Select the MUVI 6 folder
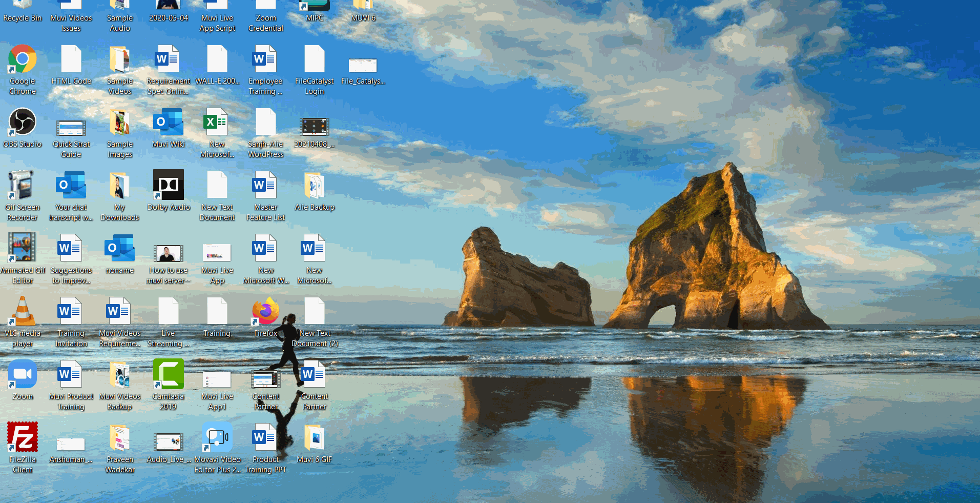Image resolution: width=980 pixels, height=503 pixels. pos(363,12)
